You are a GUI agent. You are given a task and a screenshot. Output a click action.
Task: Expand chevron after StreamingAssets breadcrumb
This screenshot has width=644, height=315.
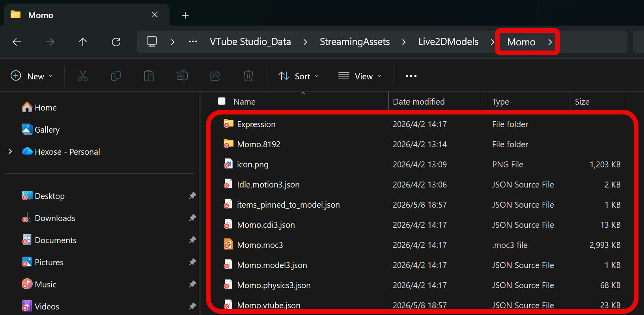pyautogui.click(x=404, y=42)
